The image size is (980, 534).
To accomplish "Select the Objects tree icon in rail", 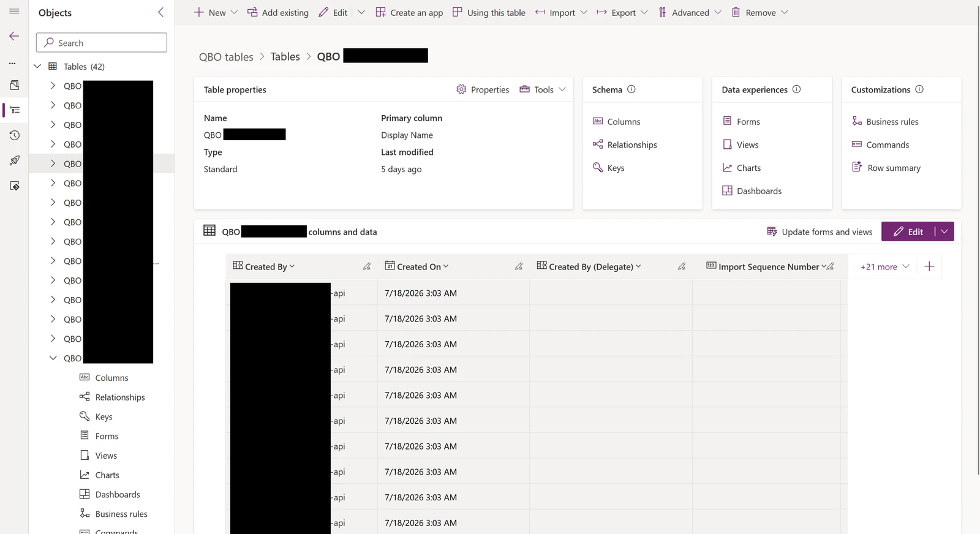I will [15, 110].
